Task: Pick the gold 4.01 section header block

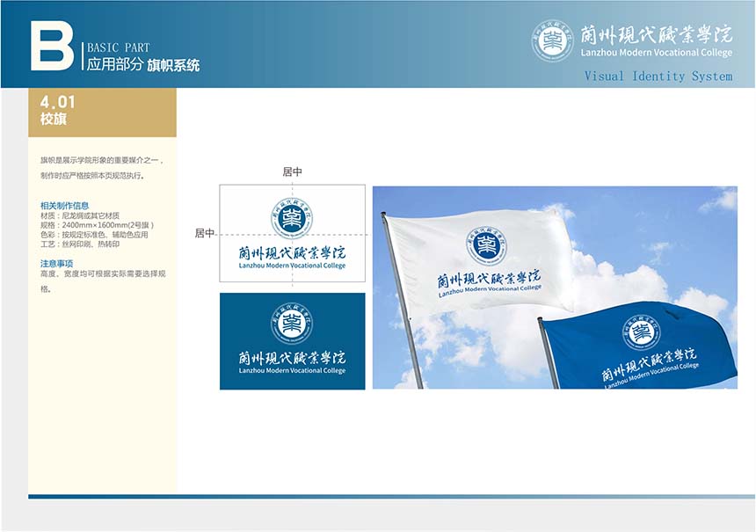Action: tap(102, 112)
